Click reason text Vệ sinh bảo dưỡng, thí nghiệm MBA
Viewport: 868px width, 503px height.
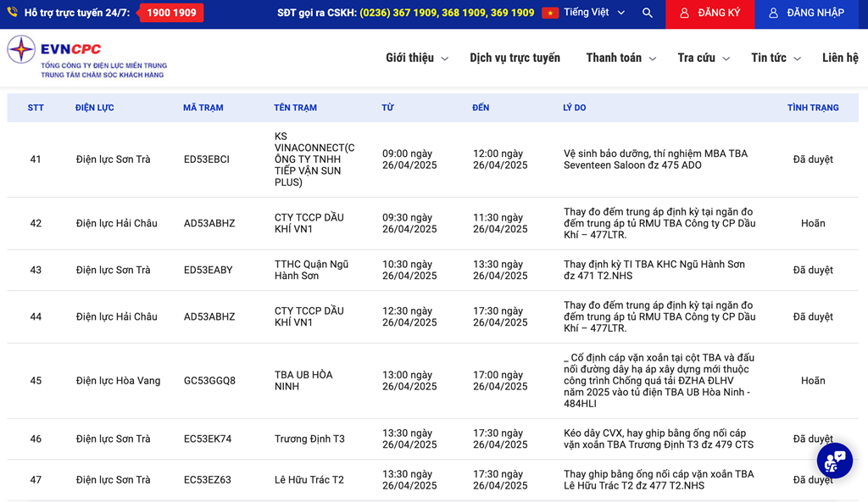pyautogui.click(x=655, y=159)
